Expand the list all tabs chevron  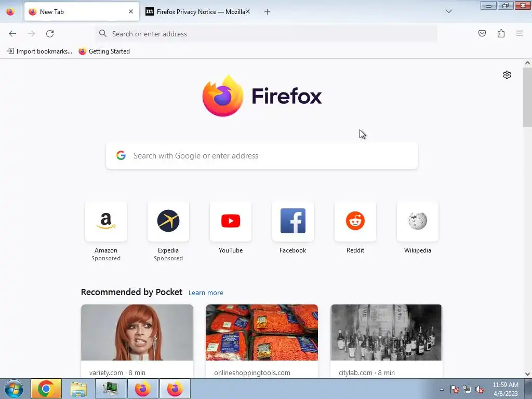pos(448,11)
